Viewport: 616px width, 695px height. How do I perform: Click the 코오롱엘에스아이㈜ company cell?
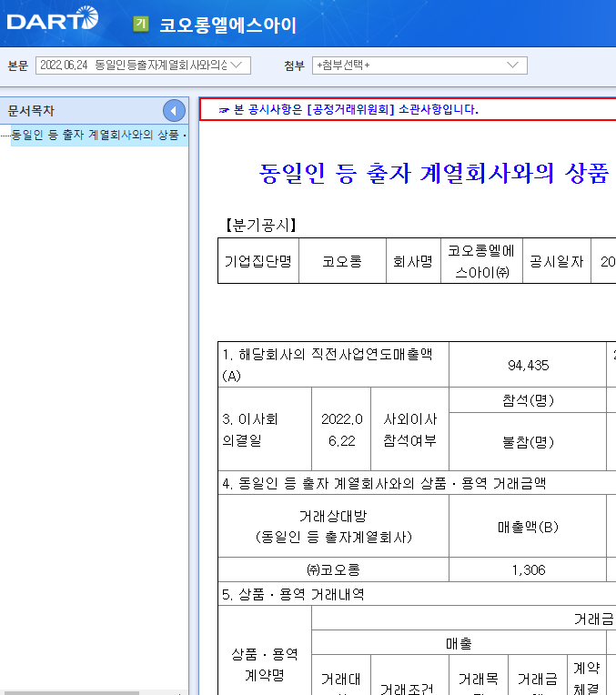(x=481, y=260)
